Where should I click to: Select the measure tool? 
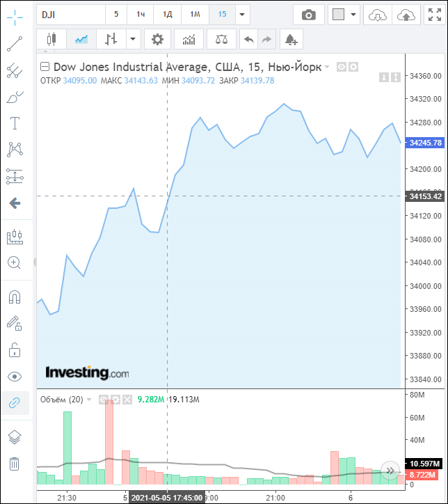pos(15,237)
